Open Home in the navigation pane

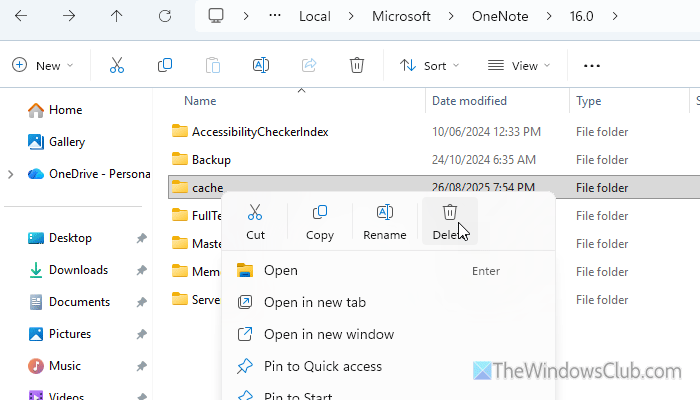(x=55, y=110)
